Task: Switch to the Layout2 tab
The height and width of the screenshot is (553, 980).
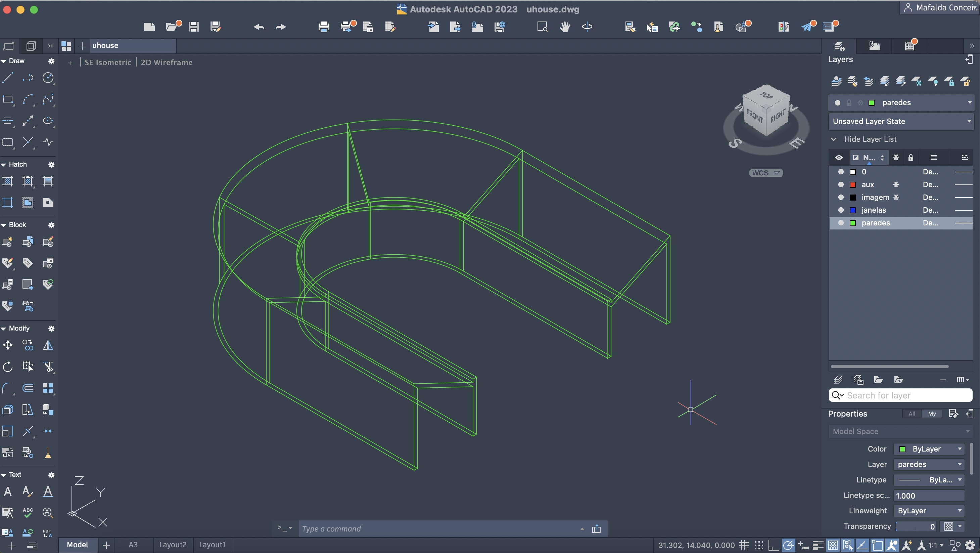Action: pyautogui.click(x=173, y=545)
